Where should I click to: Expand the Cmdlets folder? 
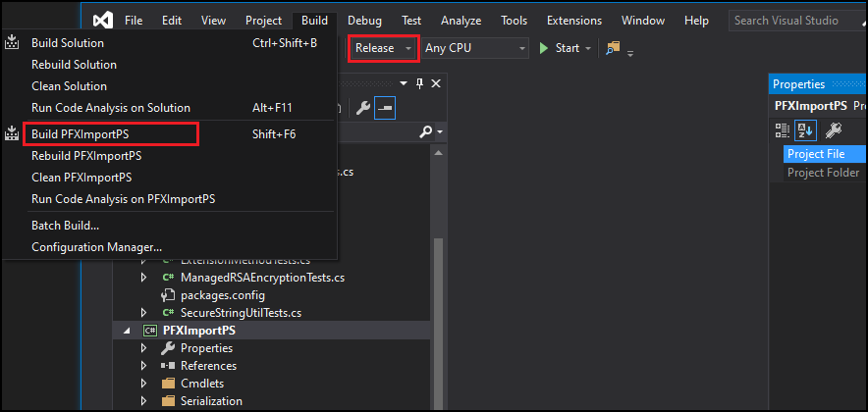coord(144,384)
